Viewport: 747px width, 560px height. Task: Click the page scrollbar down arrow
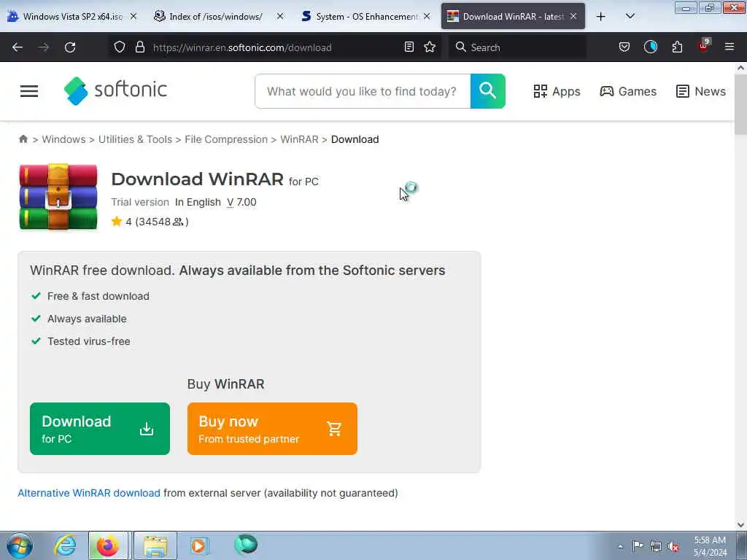click(741, 525)
